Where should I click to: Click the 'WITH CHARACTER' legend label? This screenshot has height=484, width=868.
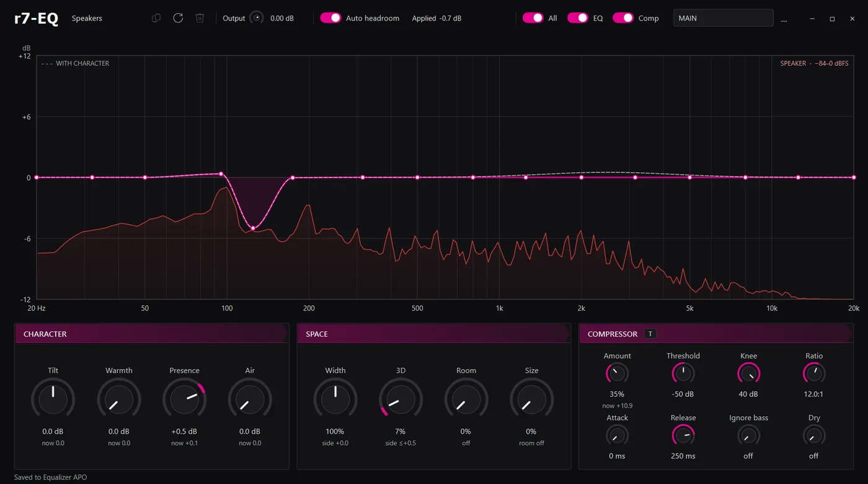[x=82, y=63]
